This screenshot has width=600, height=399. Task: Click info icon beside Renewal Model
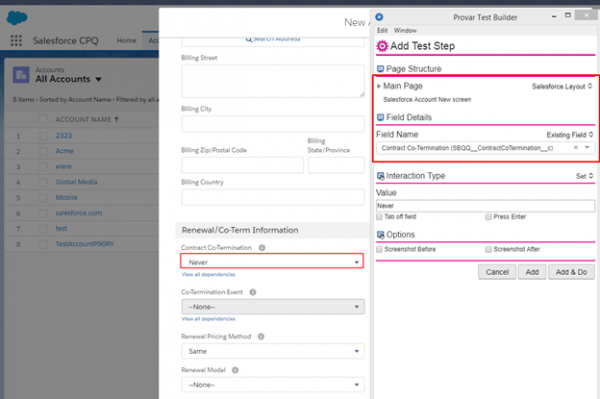[x=235, y=370]
